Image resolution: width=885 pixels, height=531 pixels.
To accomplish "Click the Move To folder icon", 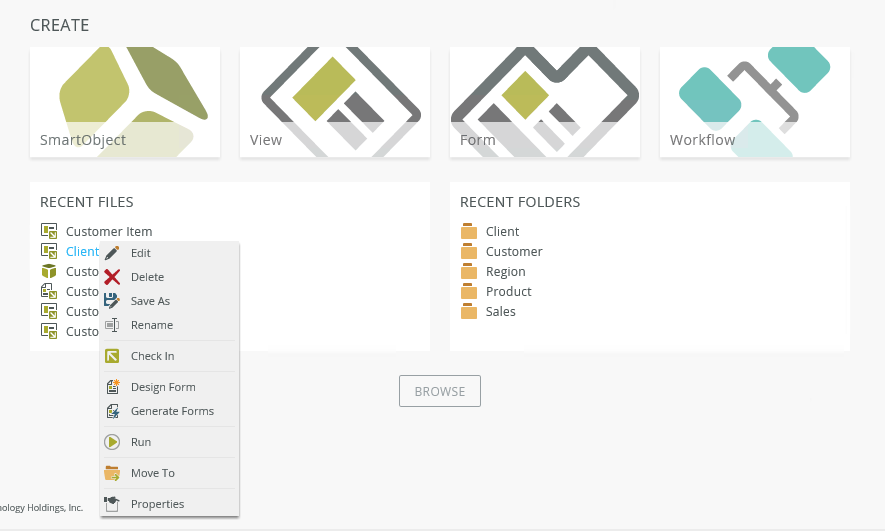I will 112,473.
